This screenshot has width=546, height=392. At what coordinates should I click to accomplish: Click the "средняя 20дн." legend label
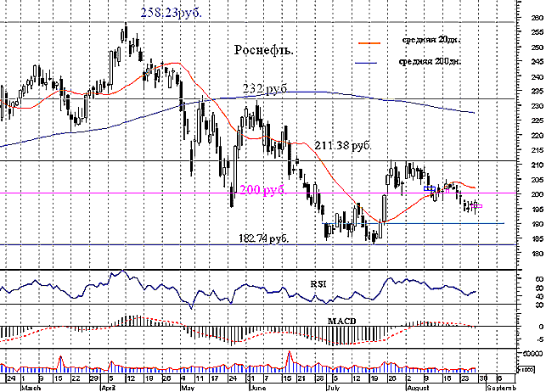pos(431,40)
